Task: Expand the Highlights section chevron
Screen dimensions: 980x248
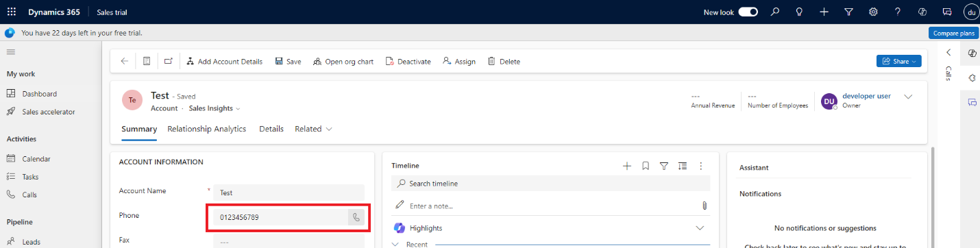Action: click(700, 227)
